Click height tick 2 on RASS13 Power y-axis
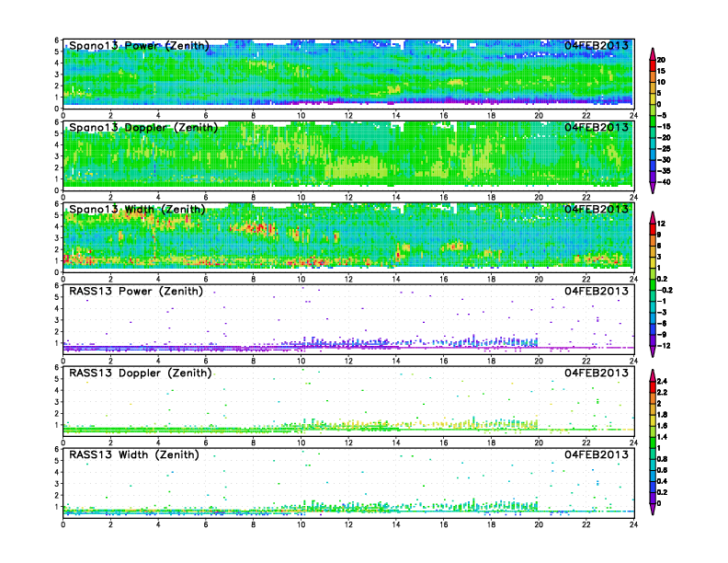The height and width of the screenshot is (563, 728). coord(57,332)
